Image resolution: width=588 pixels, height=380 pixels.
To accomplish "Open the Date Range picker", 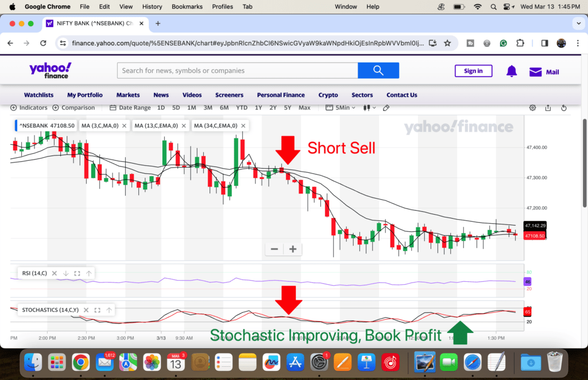I will click(130, 107).
